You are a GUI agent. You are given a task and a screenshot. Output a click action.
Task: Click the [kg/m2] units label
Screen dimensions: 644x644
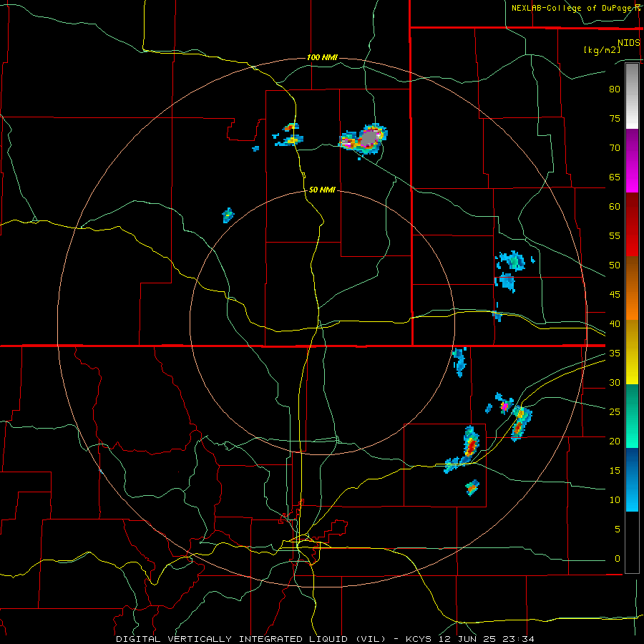point(602,50)
